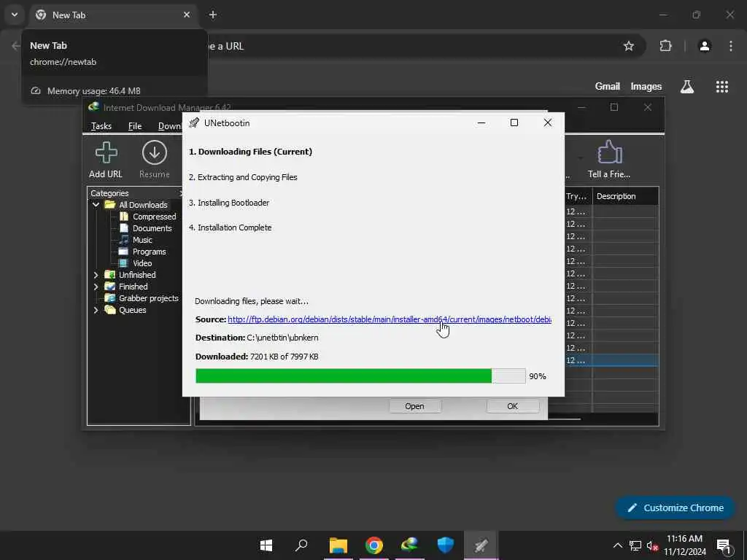Image resolution: width=747 pixels, height=560 pixels.
Task: Click the UNetbootin title bar icon
Action: click(193, 122)
